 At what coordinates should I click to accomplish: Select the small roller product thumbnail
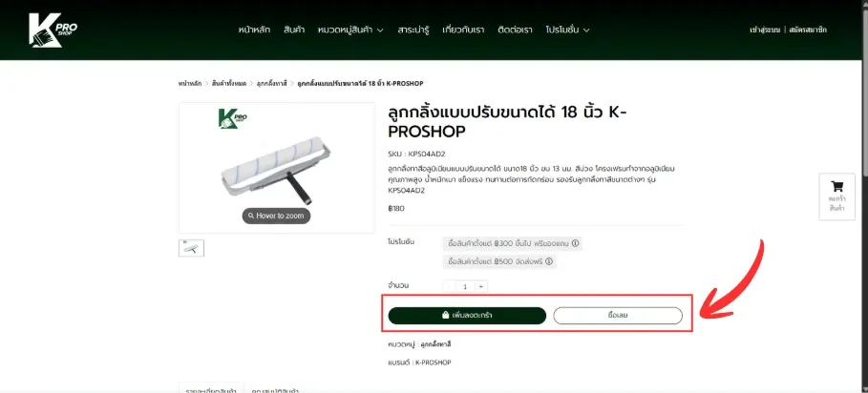tap(192, 248)
